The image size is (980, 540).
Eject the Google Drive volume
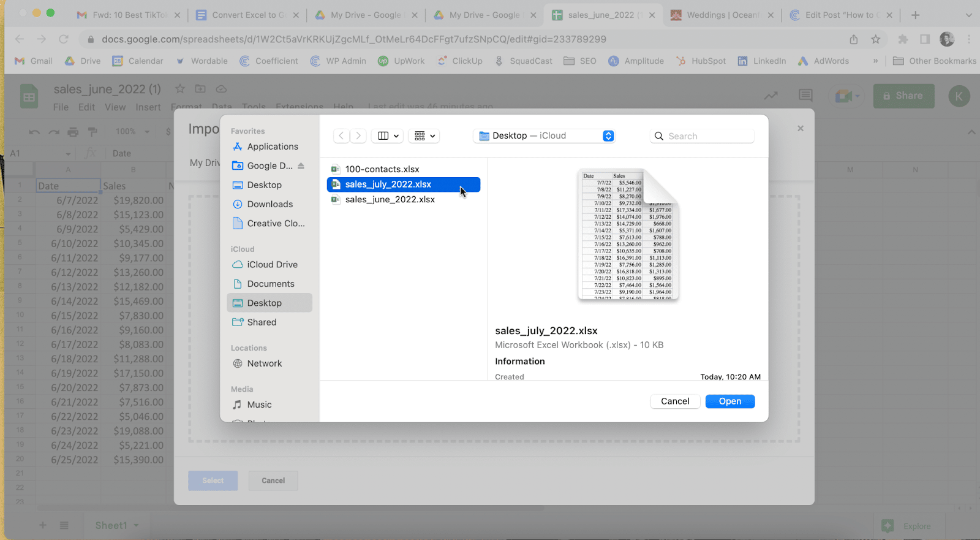301,166
